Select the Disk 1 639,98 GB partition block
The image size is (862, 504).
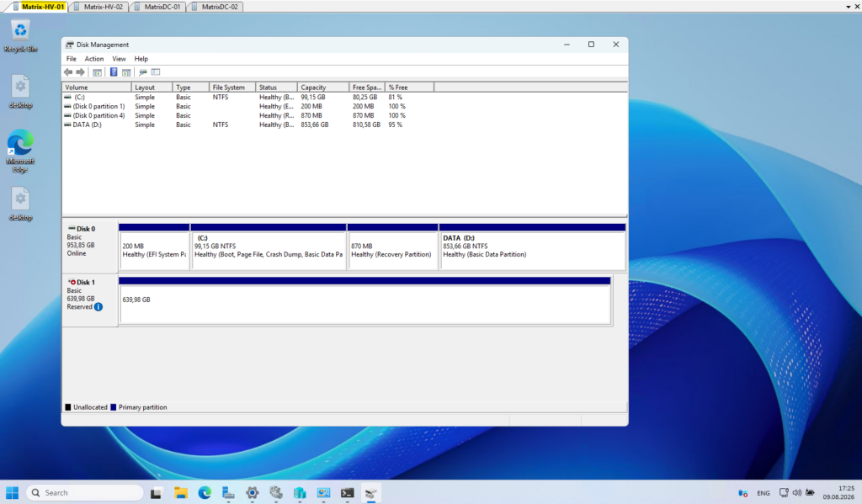coord(365,300)
